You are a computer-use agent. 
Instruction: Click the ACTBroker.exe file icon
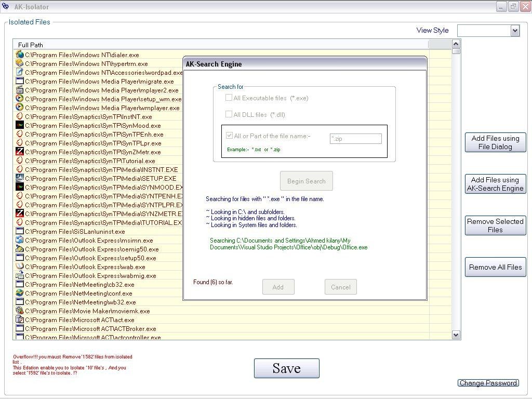20,328
